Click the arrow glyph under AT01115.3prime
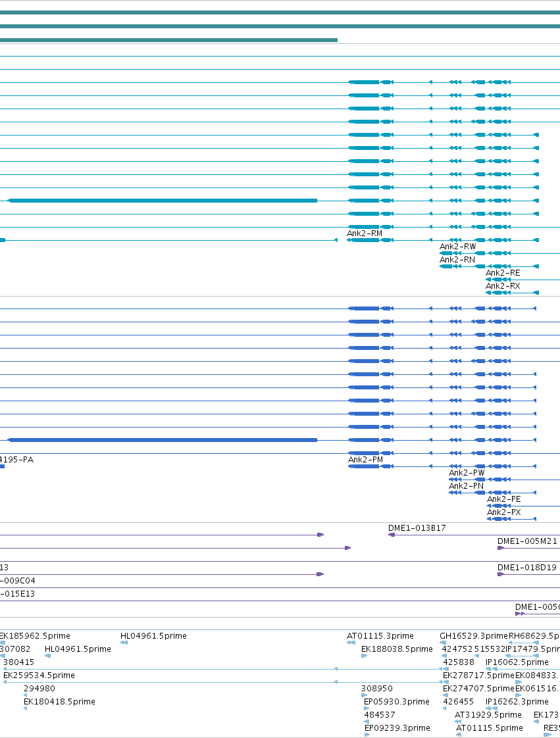Screen dimensions: 560x738 pyautogui.click(x=351, y=643)
